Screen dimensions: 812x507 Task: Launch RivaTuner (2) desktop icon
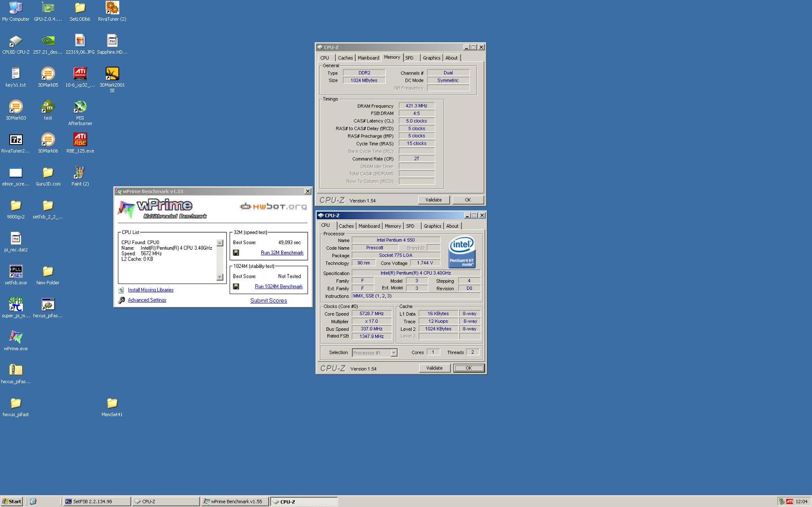[x=112, y=8]
